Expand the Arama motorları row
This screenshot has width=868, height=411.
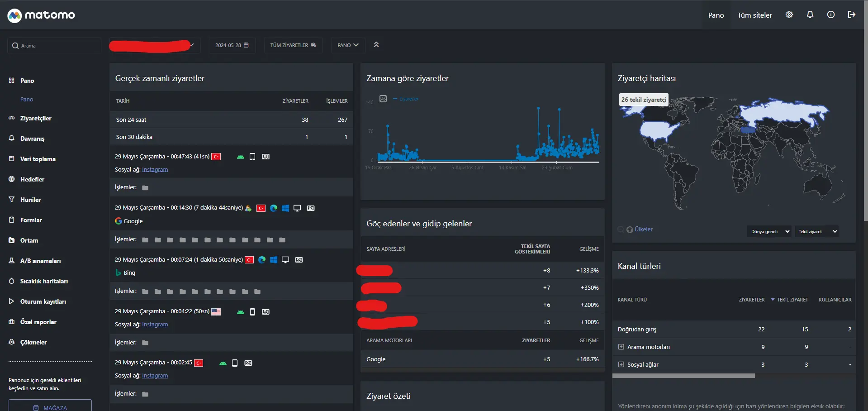tap(621, 347)
